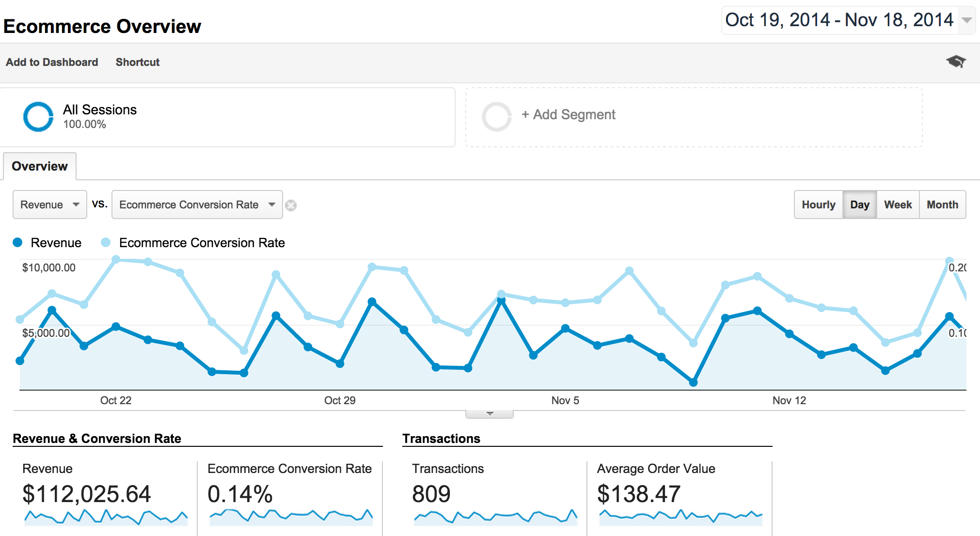Click the Revenue legend dark blue dot
Image resolution: width=980 pixels, height=536 pixels.
click(17, 242)
